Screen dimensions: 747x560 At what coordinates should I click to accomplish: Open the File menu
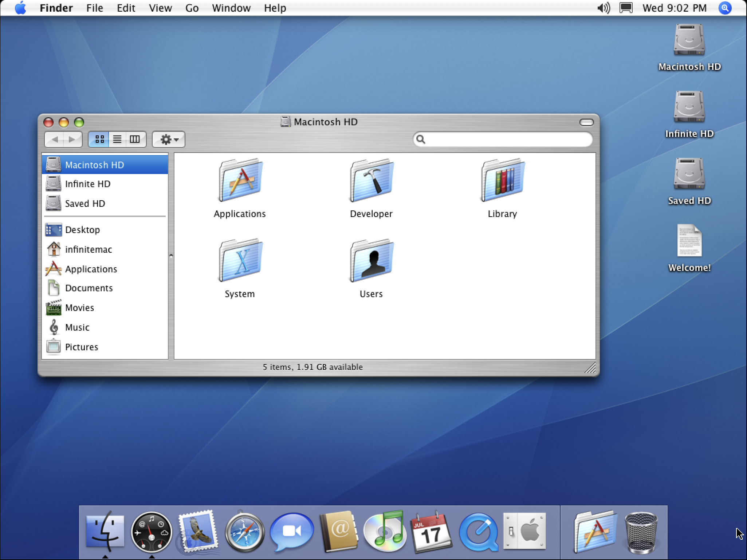click(x=95, y=8)
